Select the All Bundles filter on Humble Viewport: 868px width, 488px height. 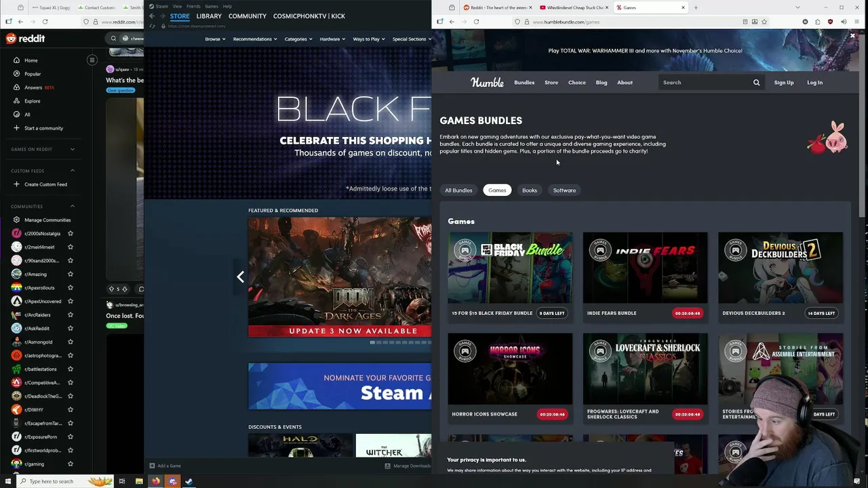click(x=458, y=190)
